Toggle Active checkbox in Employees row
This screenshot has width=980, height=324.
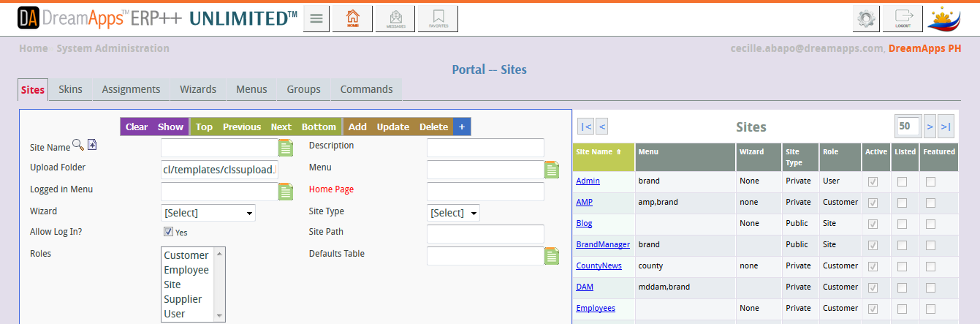(x=873, y=308)
